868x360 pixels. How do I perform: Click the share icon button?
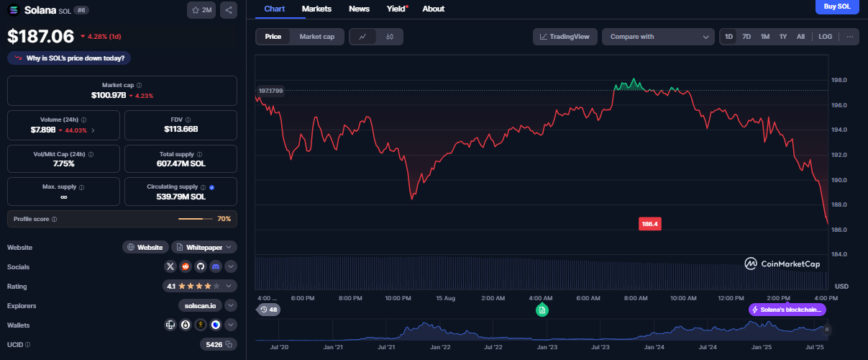click(x=229, y=10)
